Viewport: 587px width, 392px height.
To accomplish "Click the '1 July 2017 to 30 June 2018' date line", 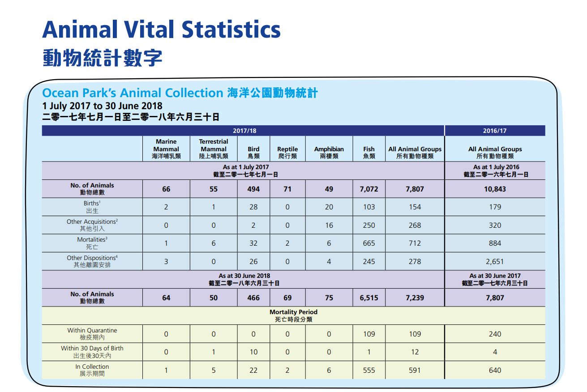I will [x=102, y=106].
